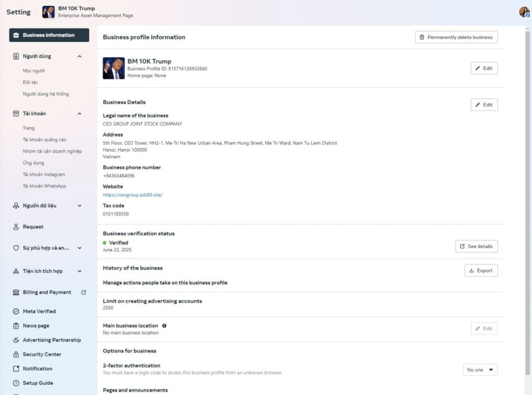Click the 'Home page: None' text
This screenshot has height=395, width=532.
(x=147, y=76)
